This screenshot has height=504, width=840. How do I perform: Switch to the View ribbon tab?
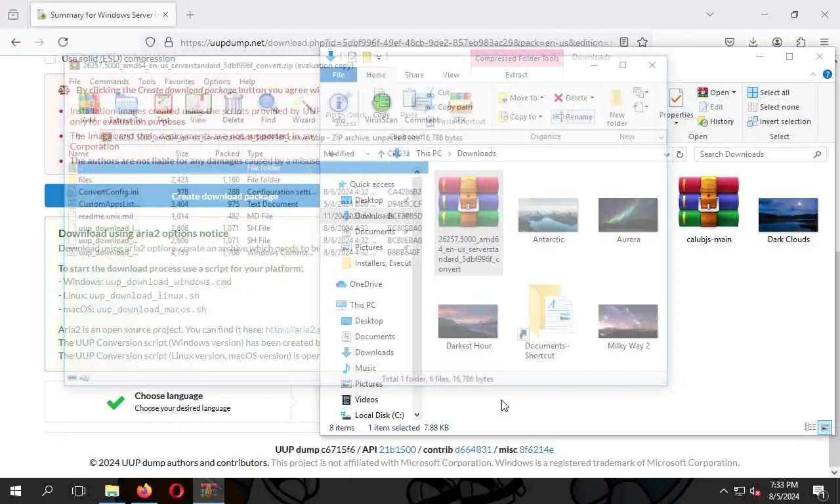pos(451,75)
